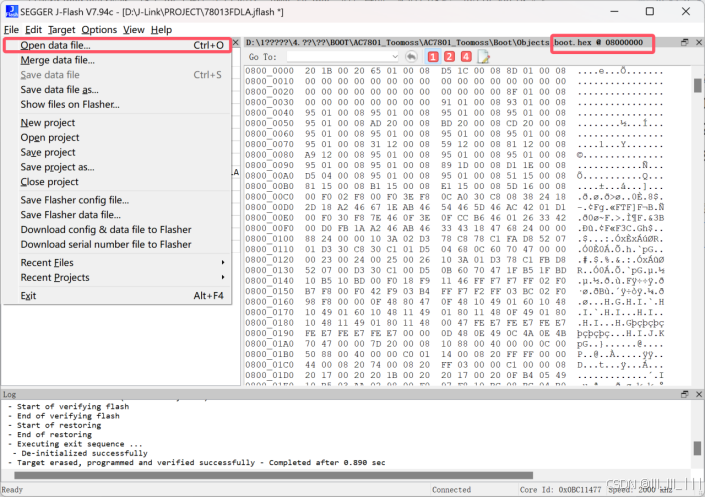
Task: Click the Log panel vertical scrollbar thumb
Action: coord(697,448)
